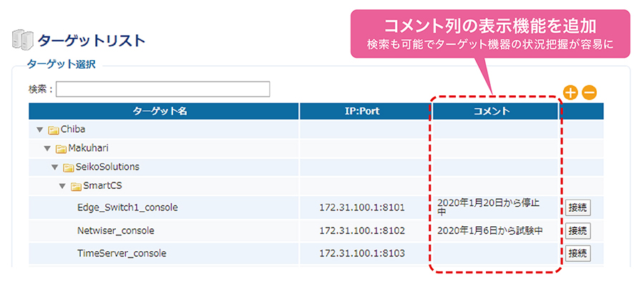The image size is (644, 282).
Task: Click the 検索 search input field
Action: pos(162,89)
